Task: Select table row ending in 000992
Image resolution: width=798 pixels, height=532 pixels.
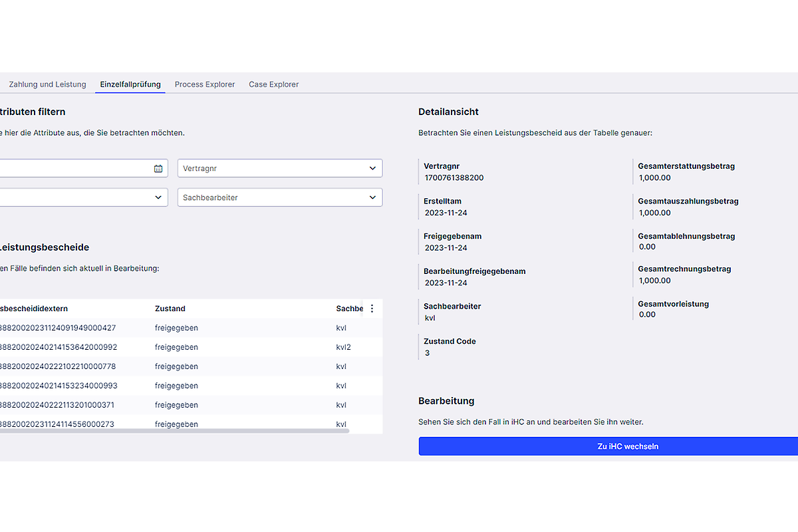Action: point(59,347)
